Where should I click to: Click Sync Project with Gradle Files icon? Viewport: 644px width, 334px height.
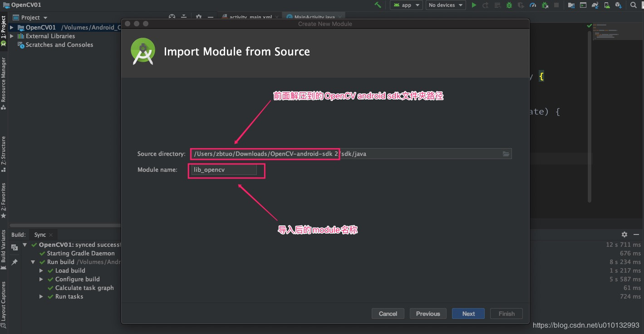point(595,5)
